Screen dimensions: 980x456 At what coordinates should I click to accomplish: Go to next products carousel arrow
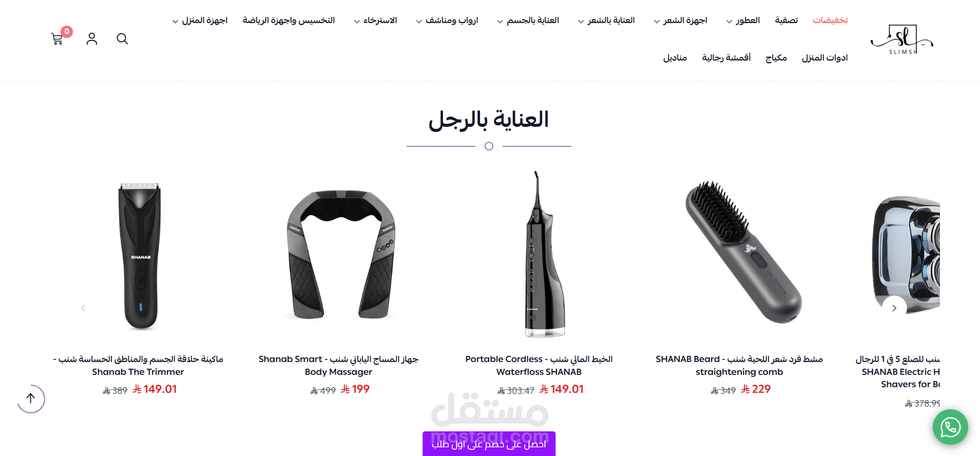(894, 308)
